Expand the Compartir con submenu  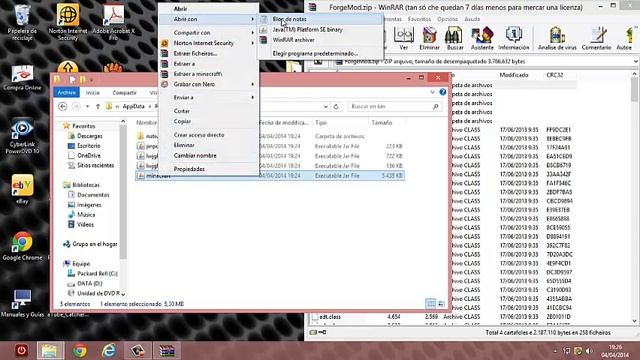pos(209,32)
